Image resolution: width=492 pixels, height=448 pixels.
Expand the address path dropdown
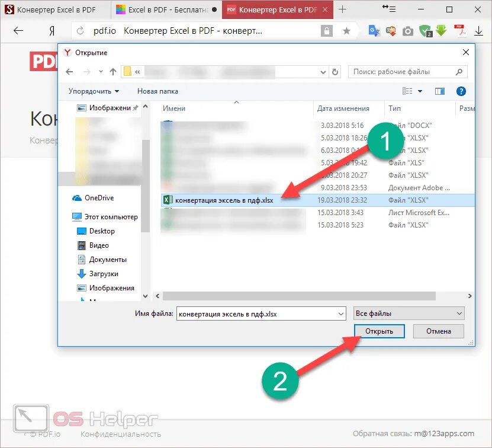[323, 72]
